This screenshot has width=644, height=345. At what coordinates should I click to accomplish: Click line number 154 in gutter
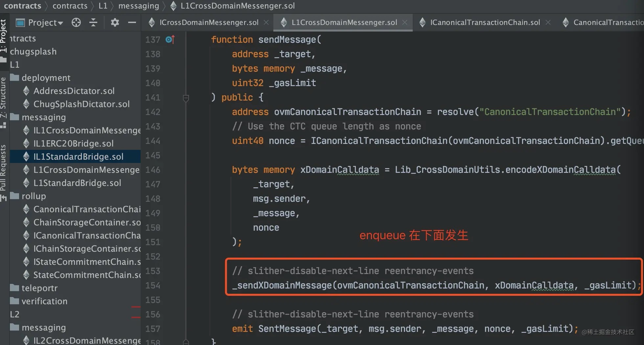pyautogui.click(x=153, y=286)
